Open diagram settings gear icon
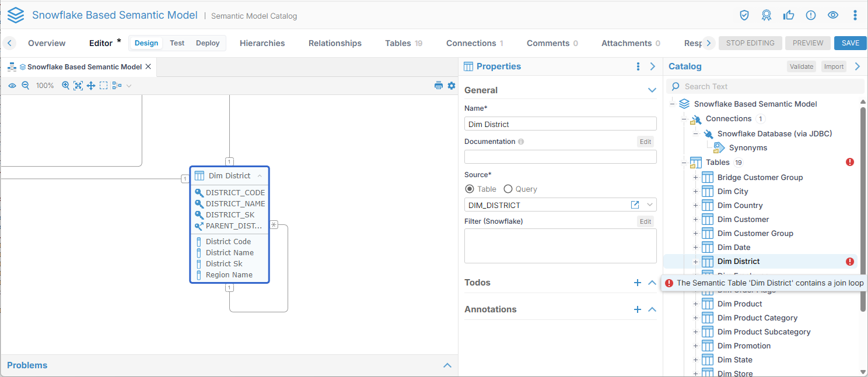The width and height of the screenshot is (868, 377). pos(452,86)
